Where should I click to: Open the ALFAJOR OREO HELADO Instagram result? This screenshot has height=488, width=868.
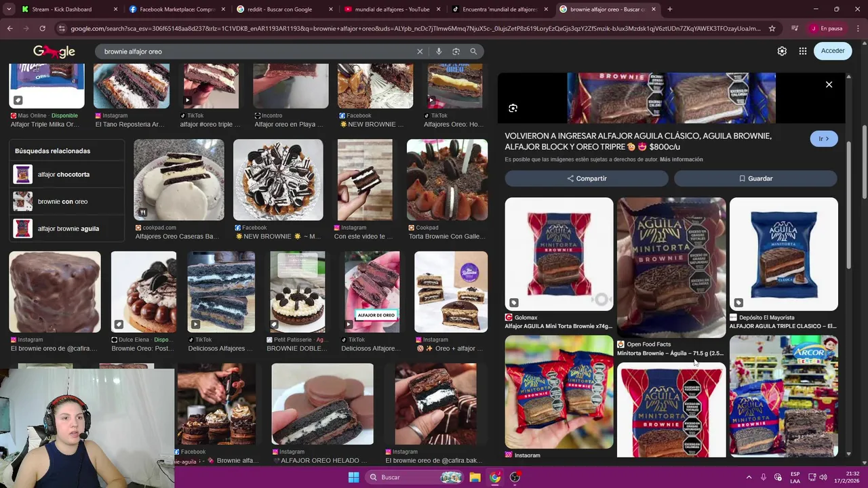click(x=323, y=404)
